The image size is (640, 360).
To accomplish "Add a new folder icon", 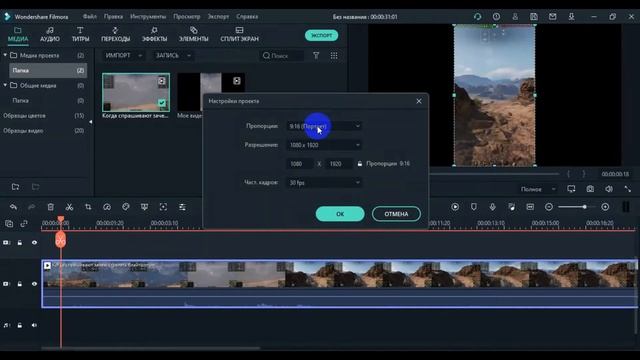I will (x=16, y=187).
